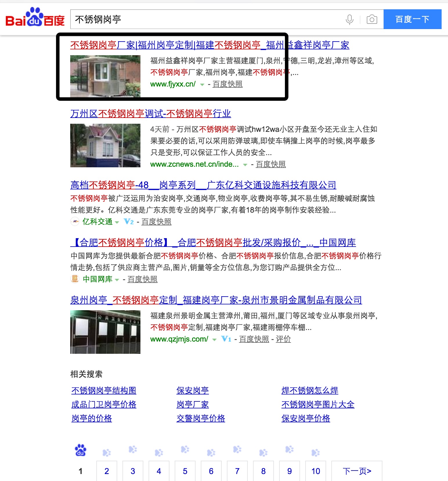Open 评价 link for qzjmjs.com

pos(283,339)
